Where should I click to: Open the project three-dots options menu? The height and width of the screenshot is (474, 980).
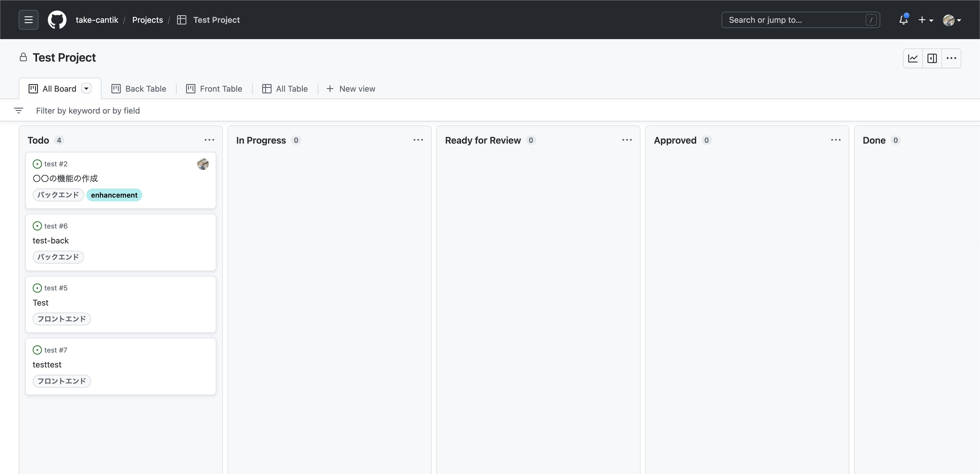coord(951,58)
